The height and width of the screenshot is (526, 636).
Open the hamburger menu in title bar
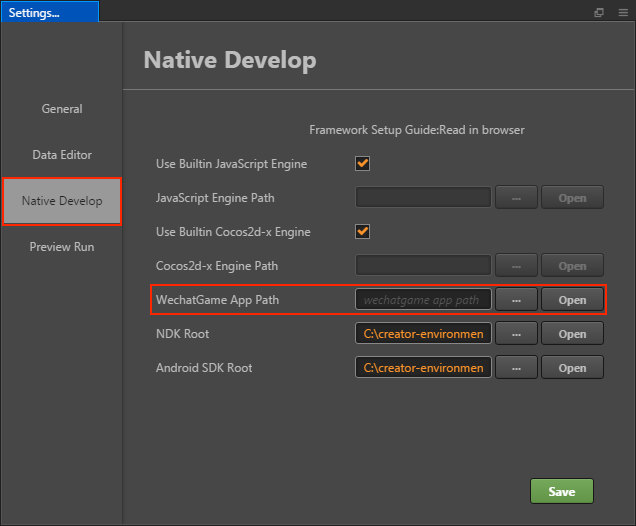(623, 13)
